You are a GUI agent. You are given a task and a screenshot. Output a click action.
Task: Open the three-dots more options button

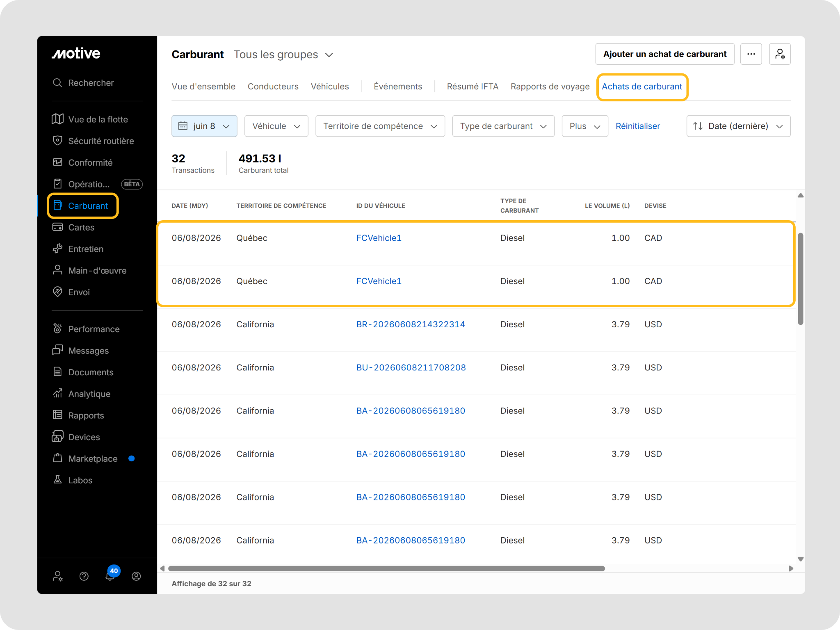[751, 54]
